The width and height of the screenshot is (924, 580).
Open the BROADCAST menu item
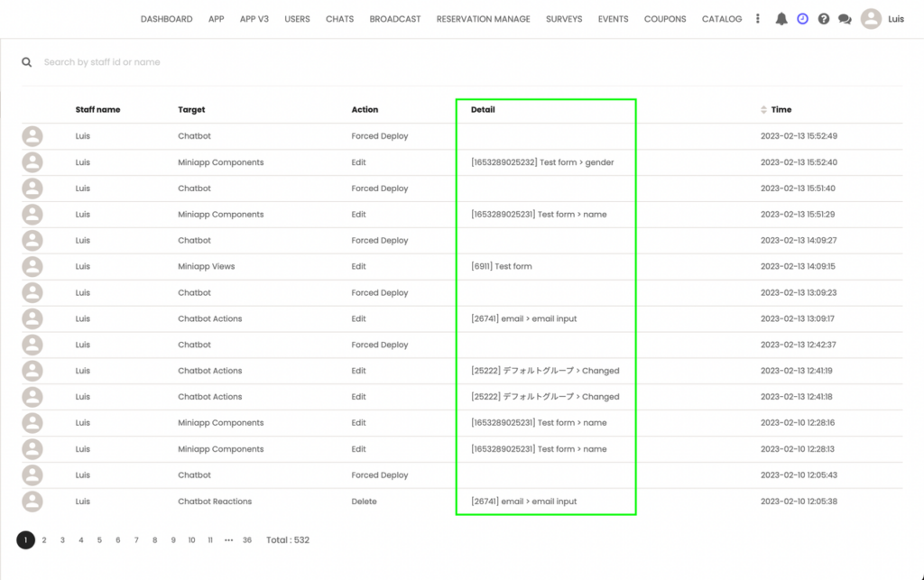pos(395,19)
